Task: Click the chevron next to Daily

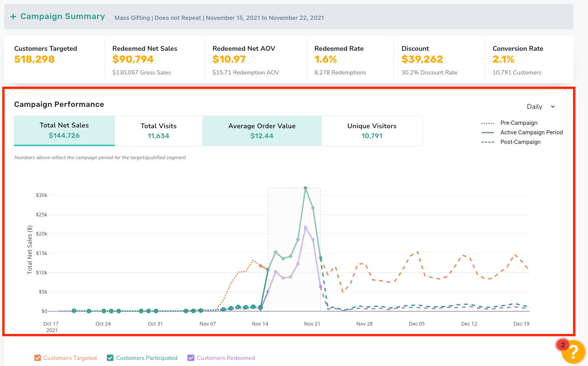Action: coord(552,107)
